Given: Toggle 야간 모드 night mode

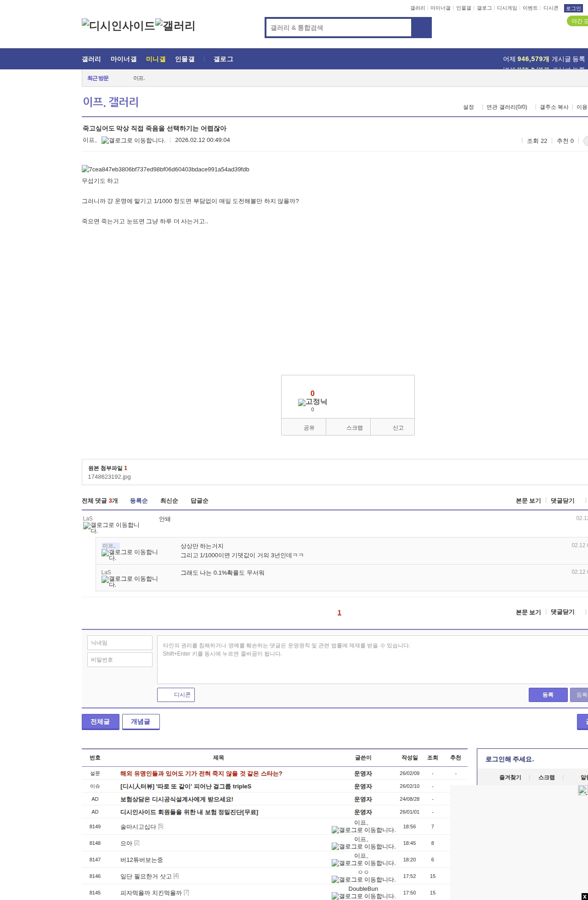Looking at the screenshot, I should [x=578, y=21].
